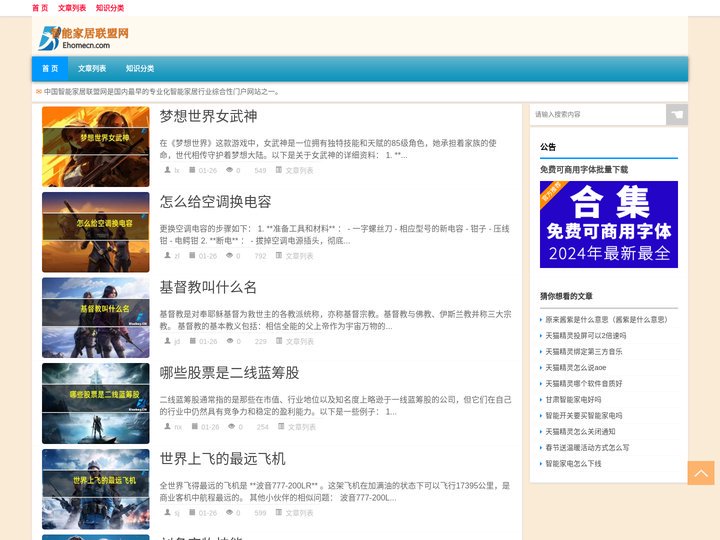This screenshot has height=540, width=720.
Task: Click category icon under 哪些股票是二线蓝筹股
Action: click(281, 427)
